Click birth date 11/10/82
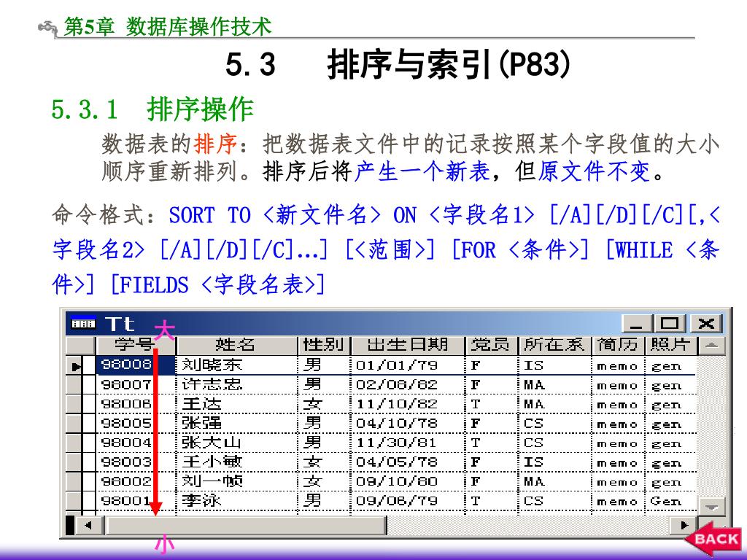Viewport: 747px width, 560px height. pyautogui.click(x=396, y=404)
